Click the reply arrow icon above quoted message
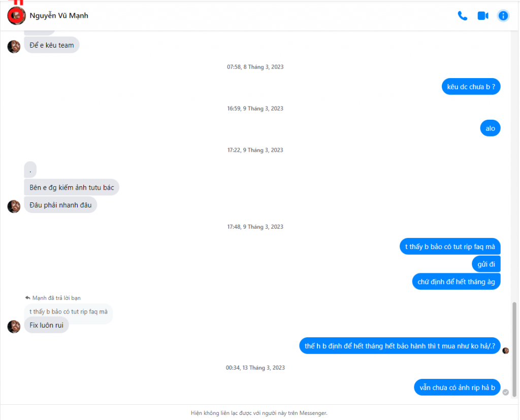The height and width of the screenshot is (420, 520). click(x=28, y=298)
